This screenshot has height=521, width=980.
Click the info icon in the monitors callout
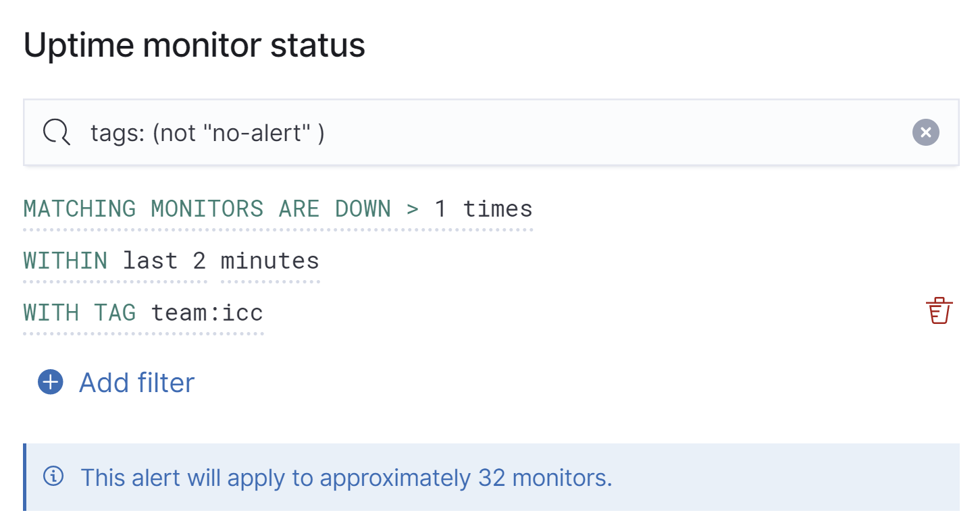coord(53,477)
